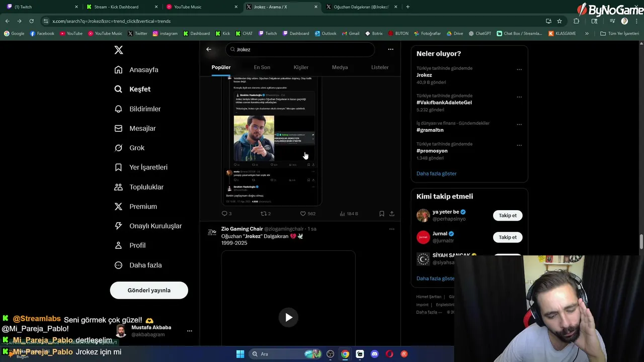
Task: Click the X logo in the sidebar
Action: point(118,50)
